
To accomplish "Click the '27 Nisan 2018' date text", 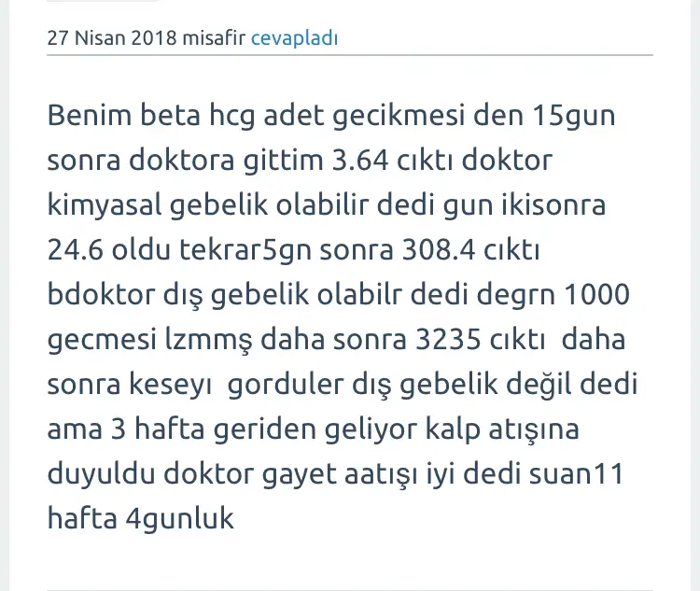I will pos(112,37).
